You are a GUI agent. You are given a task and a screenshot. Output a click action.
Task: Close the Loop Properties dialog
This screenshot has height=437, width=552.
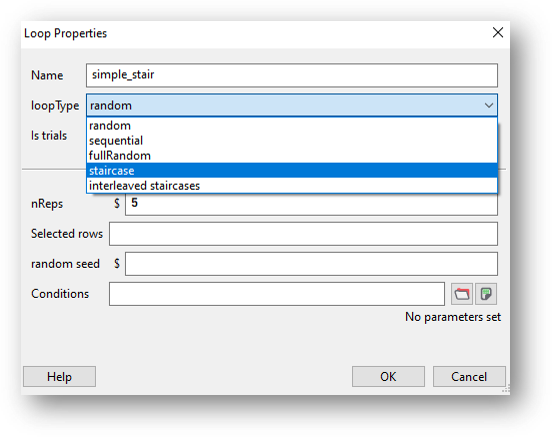coord(498,33)
